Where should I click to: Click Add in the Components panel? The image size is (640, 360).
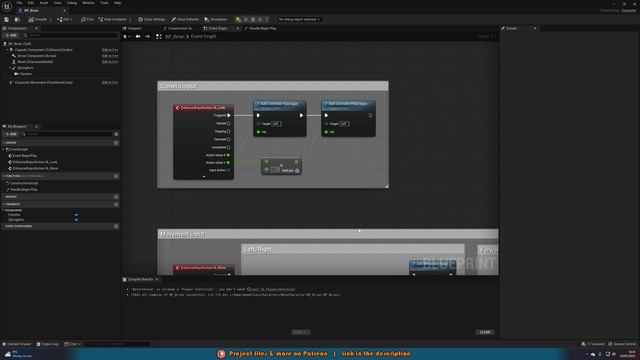pos(11,36)
